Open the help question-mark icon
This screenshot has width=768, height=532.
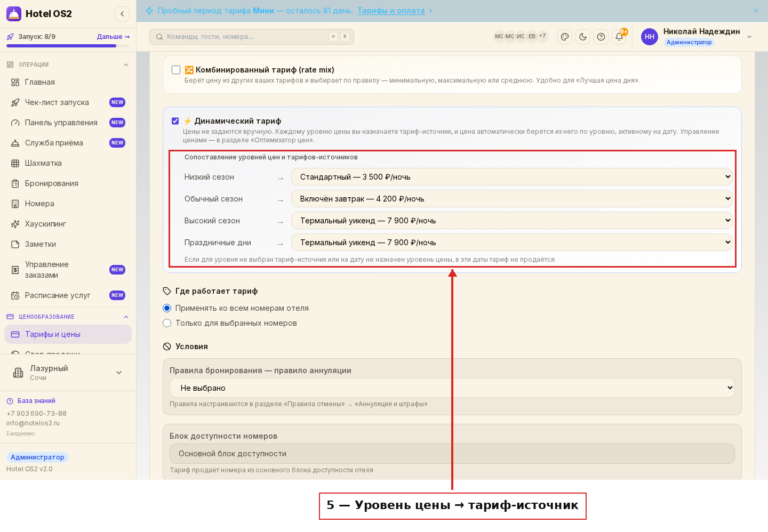pos(601,37)
